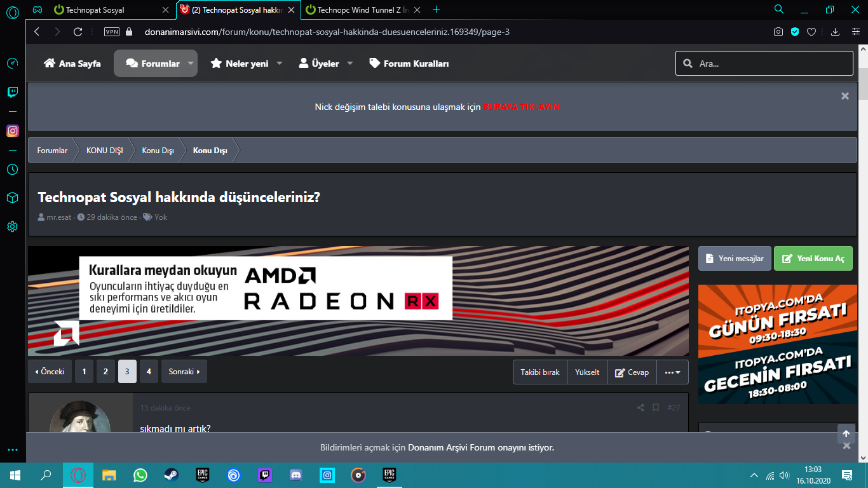This screenshot has height=488, width=868.
Task: Open Discord from the taskbar
Action: (x=296, y=475)
